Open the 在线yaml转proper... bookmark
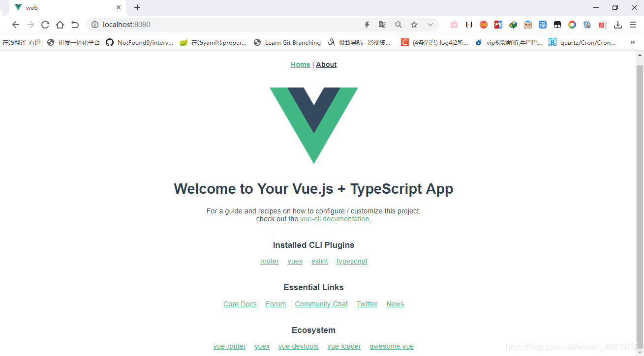Viewport: 644px width, 356px height. tap(213, 43)
